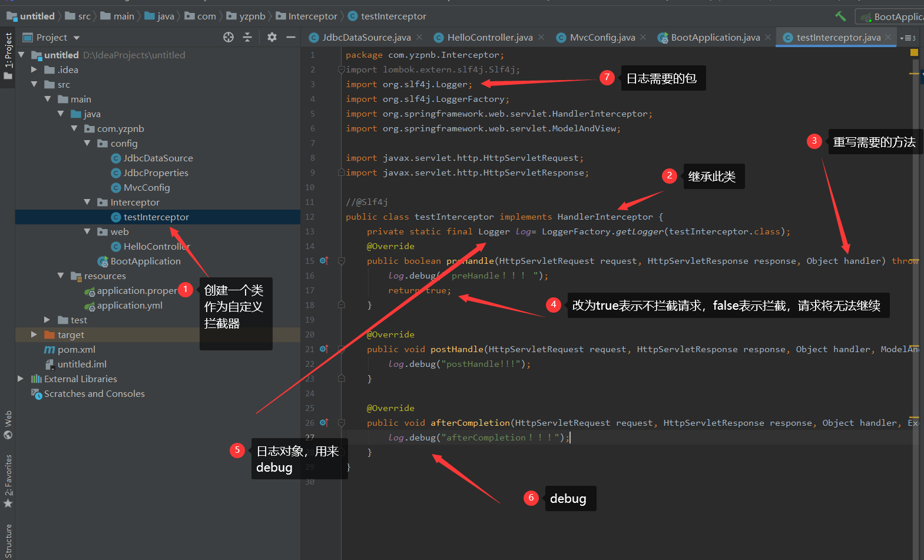The width and height of the screenshot is (924, 560).
Task: Fold the preHandle method at line 15
Action: coord(341,261)
